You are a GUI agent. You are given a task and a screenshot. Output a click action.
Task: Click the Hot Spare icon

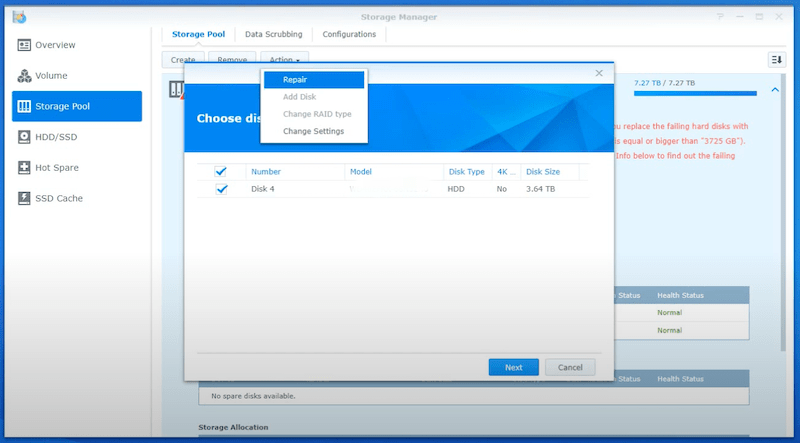[25, 168]
